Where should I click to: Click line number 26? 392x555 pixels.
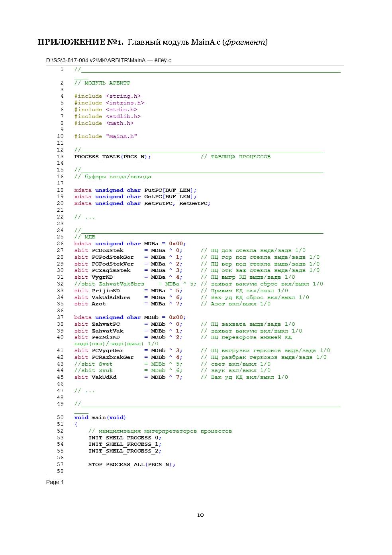point(60,244)
